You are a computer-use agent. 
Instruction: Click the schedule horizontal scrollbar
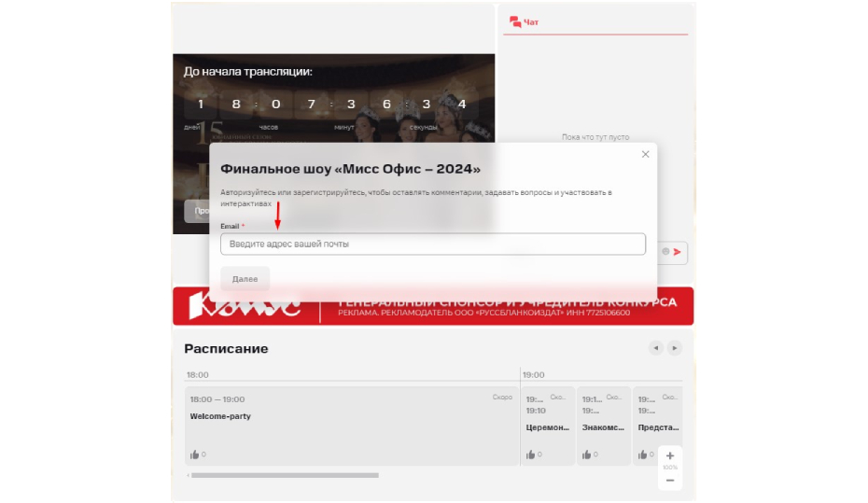285,475
